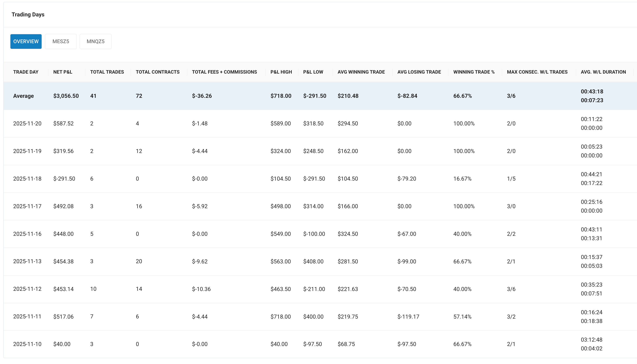
Task: Click the Average summary row
Action: click(x=23, y=96)
